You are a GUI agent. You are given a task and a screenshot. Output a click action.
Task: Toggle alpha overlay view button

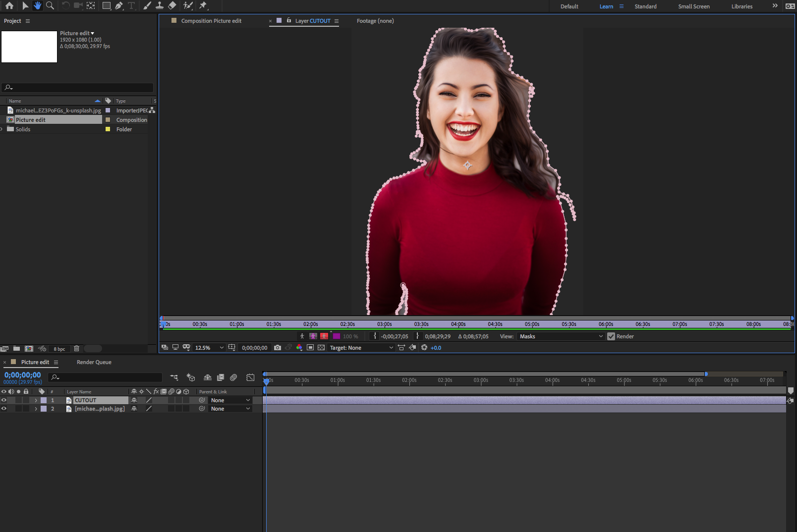(324, 336)
